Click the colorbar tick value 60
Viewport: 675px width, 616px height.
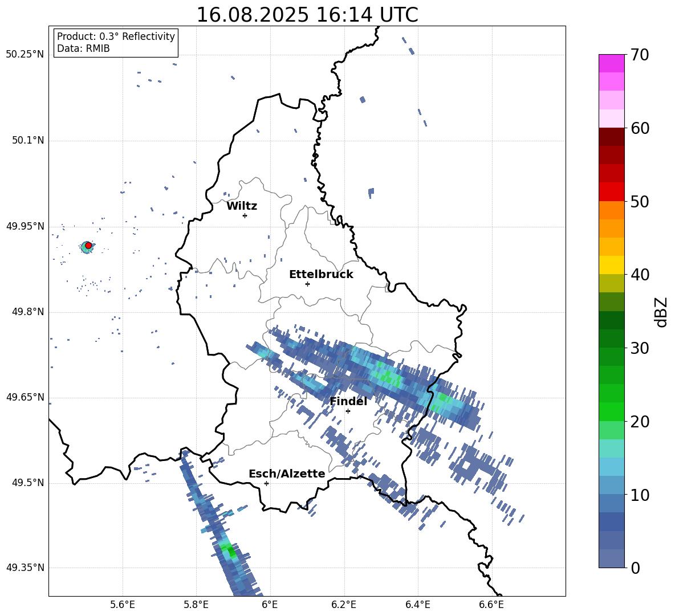(640, 128)
